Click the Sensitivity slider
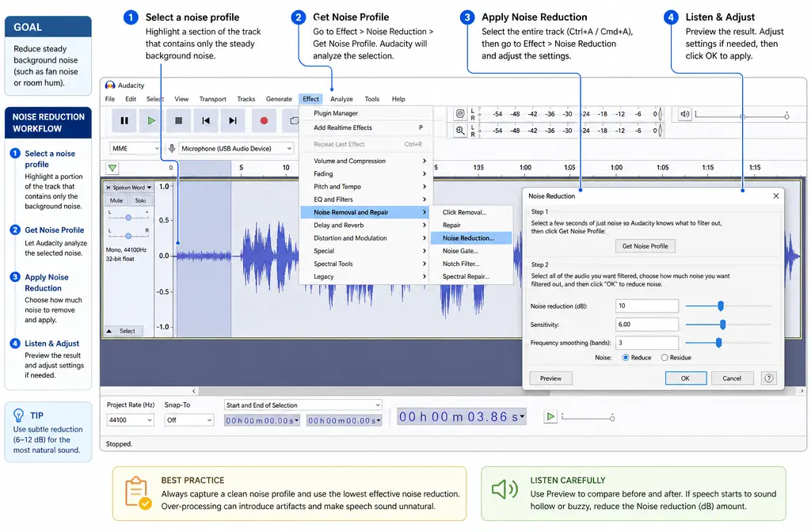This screenshot has height=532, width=811. 729,324
